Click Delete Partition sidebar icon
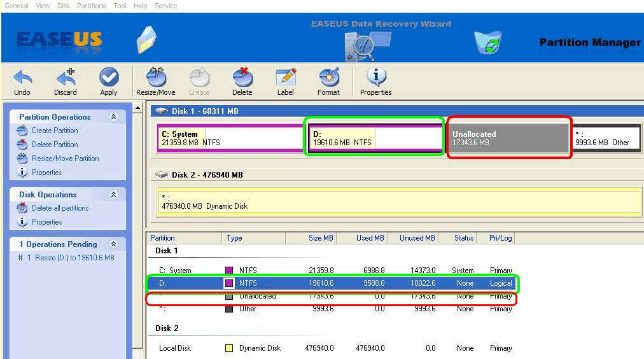Screen dimensions: 644x359 [x=22, y=144]
